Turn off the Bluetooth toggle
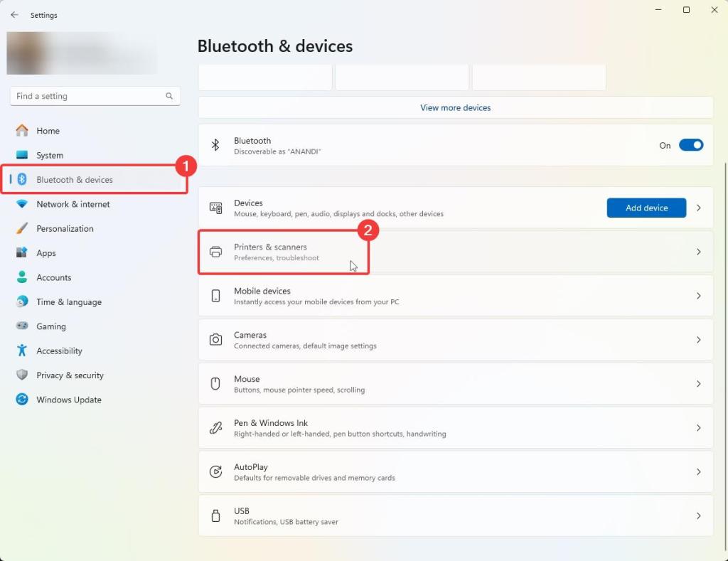This screenshot has width=728, height=561. 691,145
